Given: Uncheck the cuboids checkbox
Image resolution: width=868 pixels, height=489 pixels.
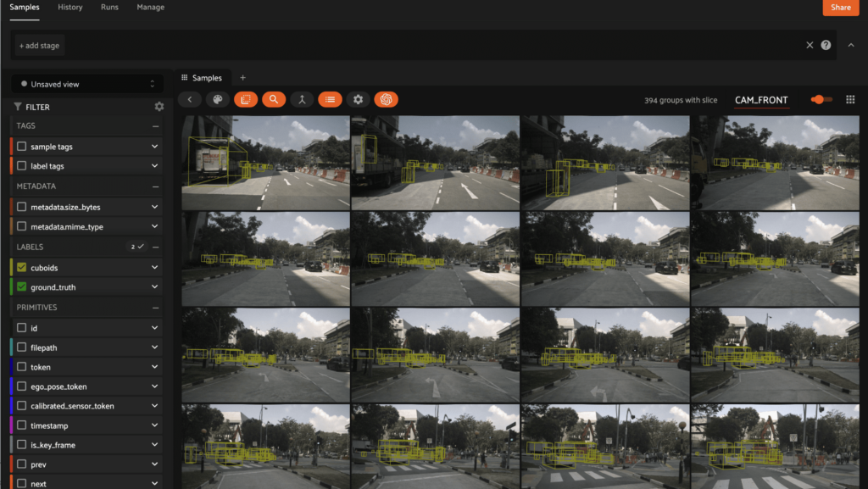Looking at the screenshot, I should pos(21,268).
